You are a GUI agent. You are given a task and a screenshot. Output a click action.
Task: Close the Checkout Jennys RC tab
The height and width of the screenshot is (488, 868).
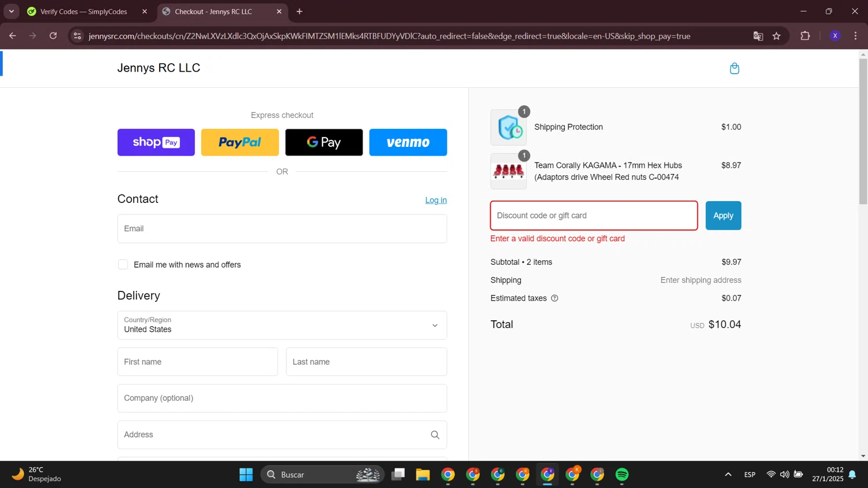(x=279, y=12)
